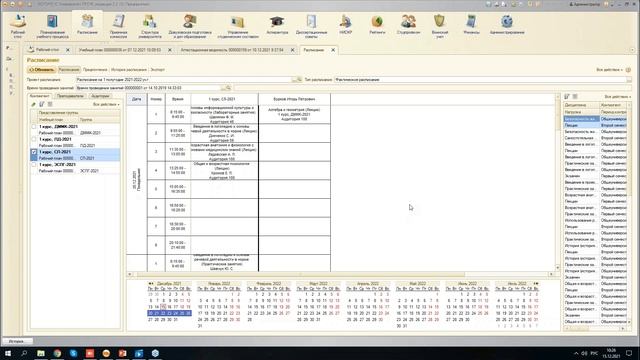Screen dimensions: 640x360
Task: Select the 1 курс, СП-2021 column header
Action: click(224, 99)
